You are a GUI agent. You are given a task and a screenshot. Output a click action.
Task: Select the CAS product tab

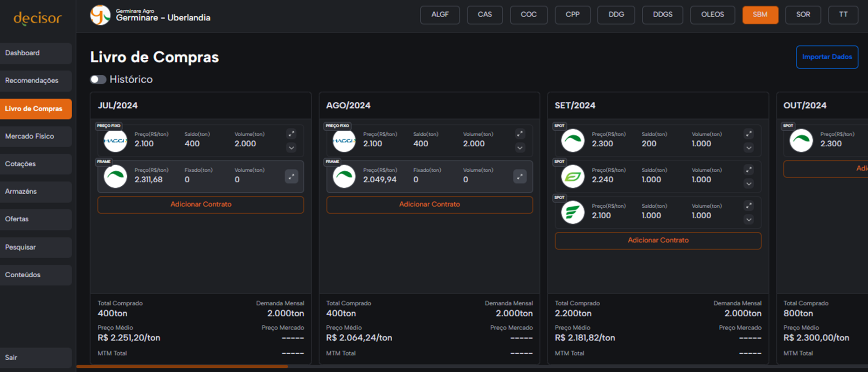coord(485,14)
